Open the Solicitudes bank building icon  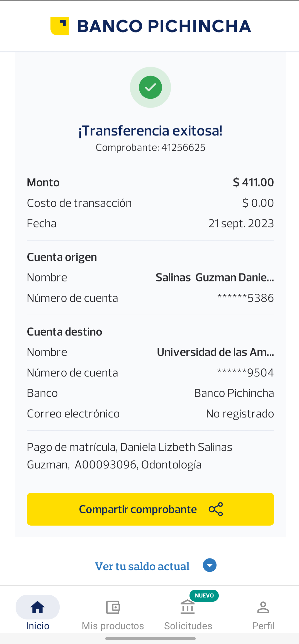(x=188, y=607)
